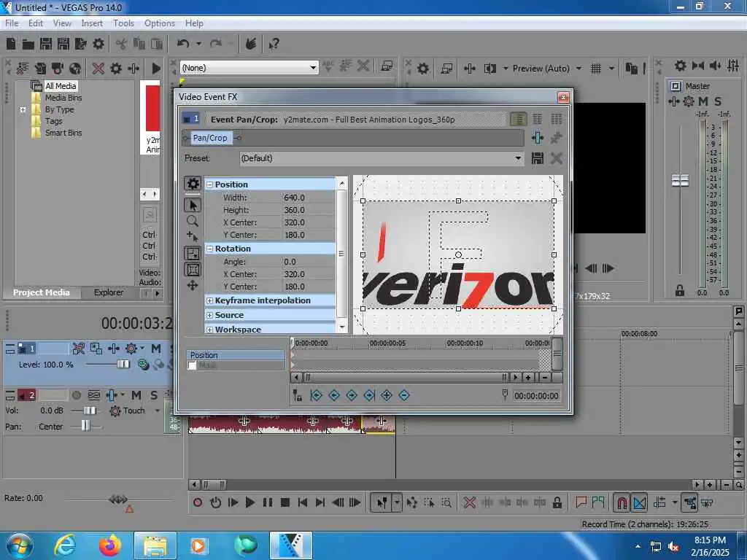The width and height of the screenshot is (747, 560).
Task: Select the All Media bin
Action: [x=61, y=86]
